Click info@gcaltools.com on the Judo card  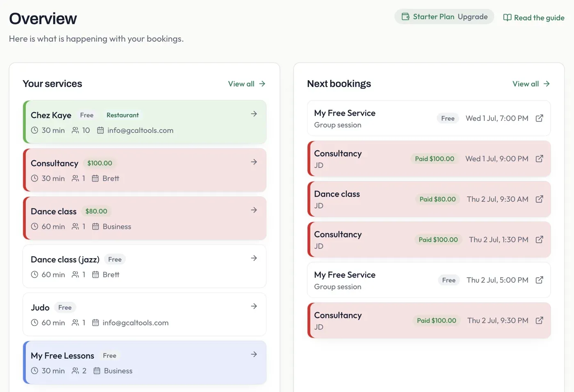coord(135,323)
